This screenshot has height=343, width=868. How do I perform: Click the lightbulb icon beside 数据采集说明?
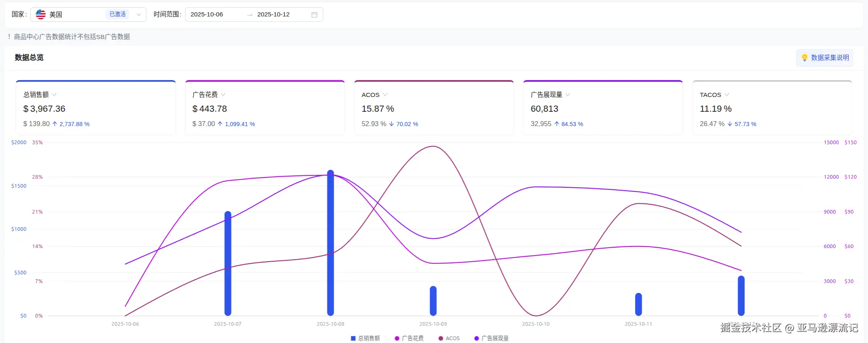coord(805,58)
